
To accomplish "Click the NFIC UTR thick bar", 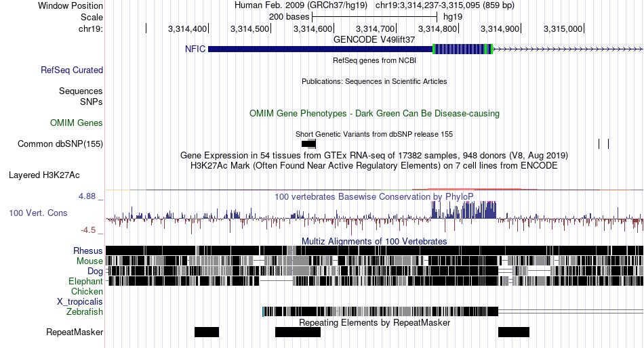I will 321,49.
